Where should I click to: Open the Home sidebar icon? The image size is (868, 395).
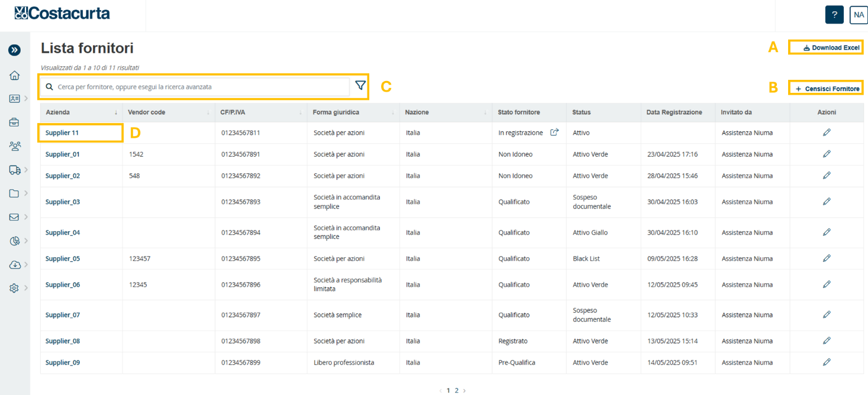click(14, 75)
